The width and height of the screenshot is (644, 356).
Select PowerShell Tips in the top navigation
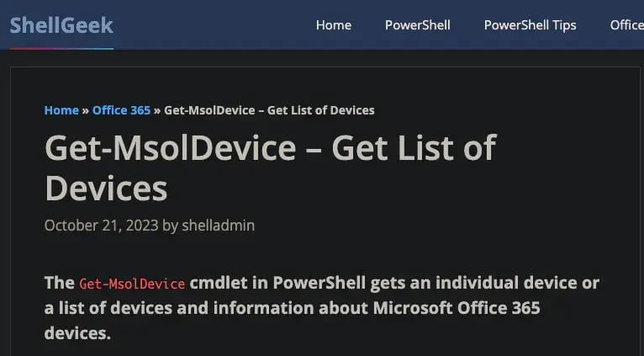(530, 24)
